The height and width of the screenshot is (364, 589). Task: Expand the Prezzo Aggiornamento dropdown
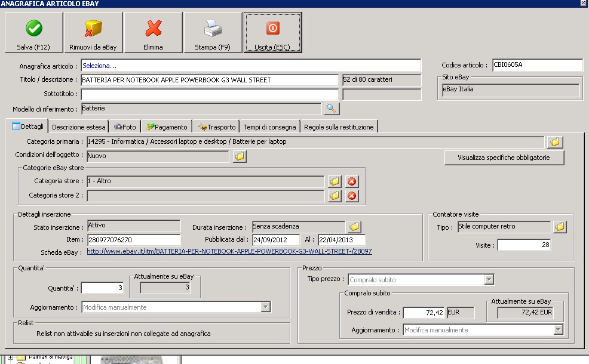click(x=558, y=329)
